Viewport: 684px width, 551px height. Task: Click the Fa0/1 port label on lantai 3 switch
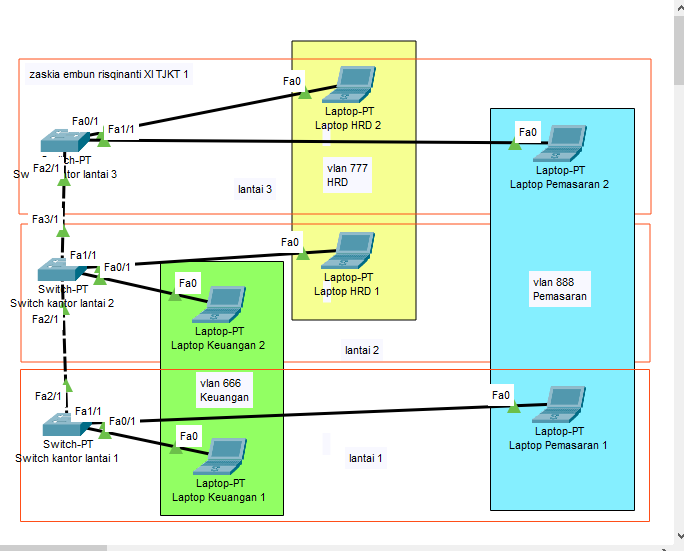85,121
